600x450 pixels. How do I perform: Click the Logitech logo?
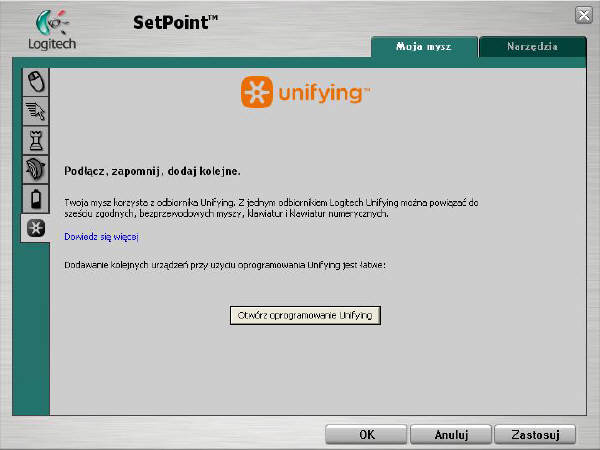[52, 30]
